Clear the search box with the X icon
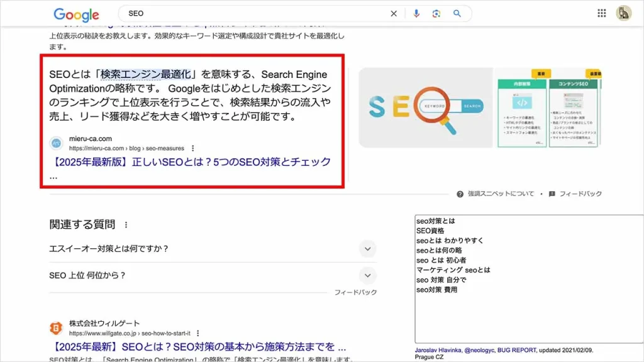This screenshot has width=644, height=362. 394,13
